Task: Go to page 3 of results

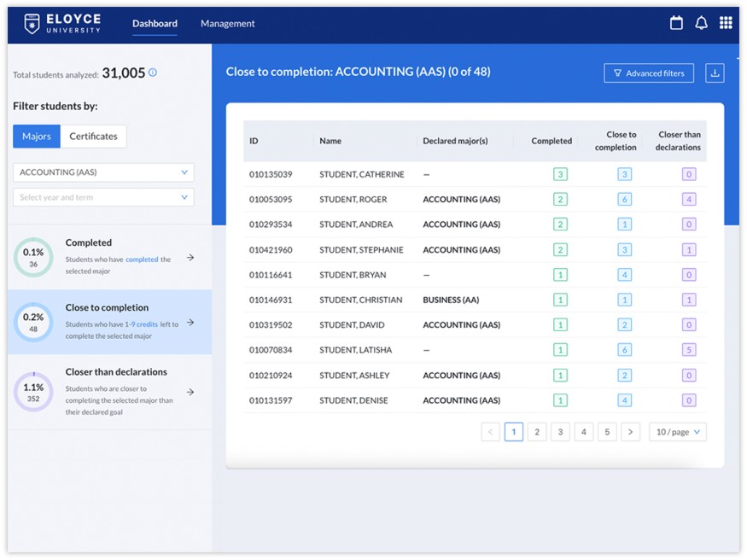Action: point(560,432)
